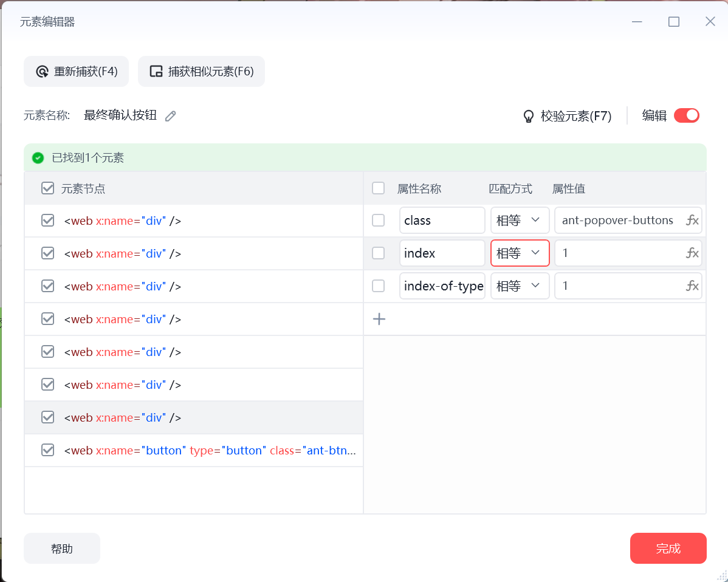Screen dimensions: 728x582
Task: Click the recapture (F4) target icon
Action: 42,72
